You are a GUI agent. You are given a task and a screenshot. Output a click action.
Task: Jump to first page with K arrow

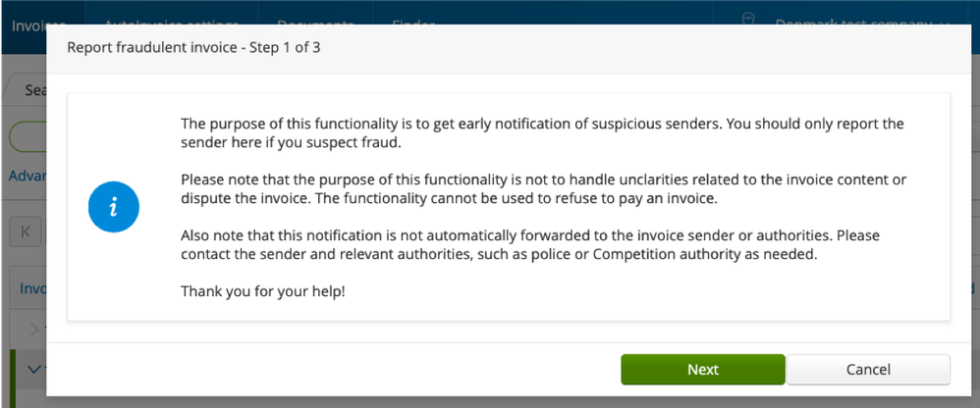(25, 232)
